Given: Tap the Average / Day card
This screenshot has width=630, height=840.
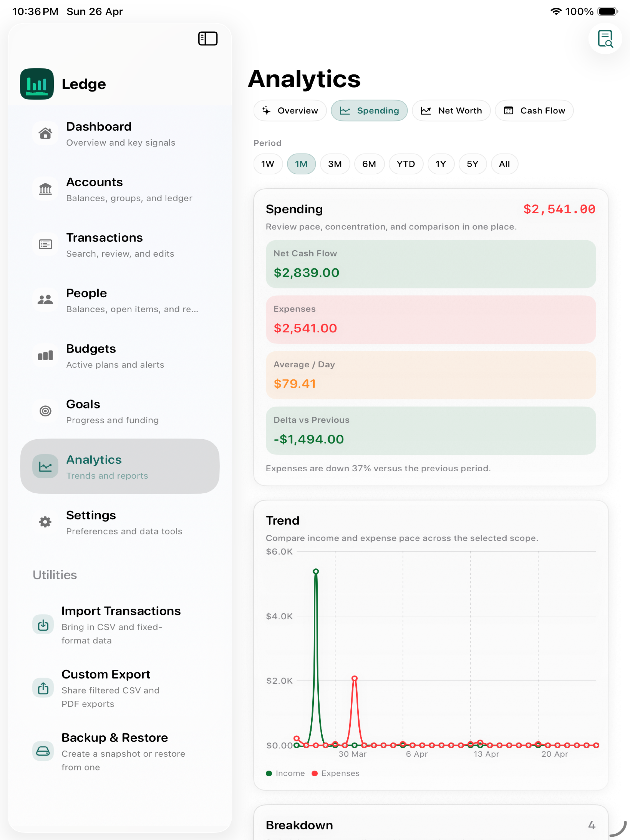Looking at the screenshot, I should (x=431, y=375).
